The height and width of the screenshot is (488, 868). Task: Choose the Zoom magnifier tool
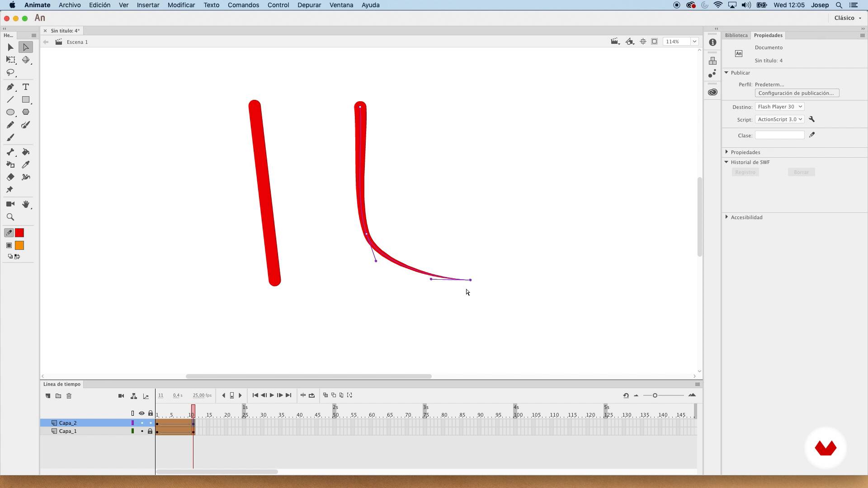point(10,217)
